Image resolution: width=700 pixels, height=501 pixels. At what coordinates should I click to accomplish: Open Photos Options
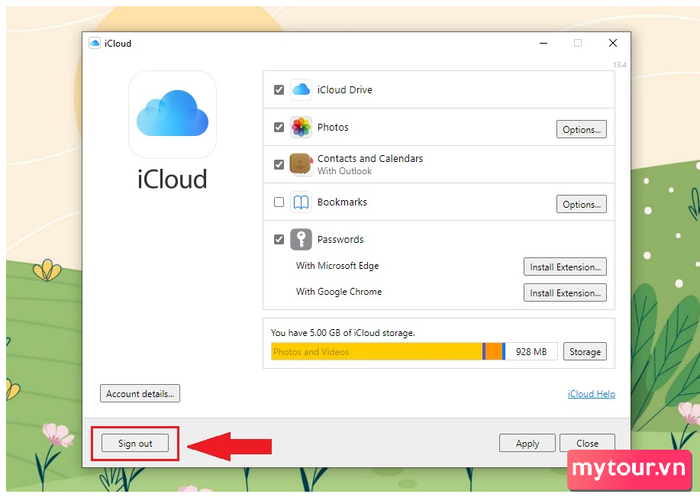[581, 129]
